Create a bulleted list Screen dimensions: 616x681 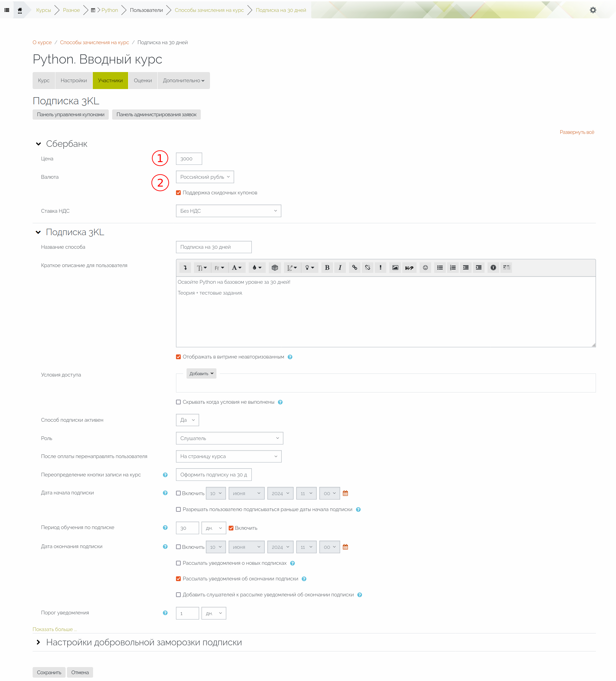pos(440,268)
